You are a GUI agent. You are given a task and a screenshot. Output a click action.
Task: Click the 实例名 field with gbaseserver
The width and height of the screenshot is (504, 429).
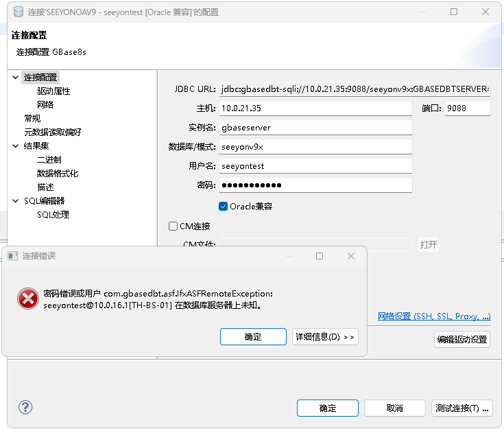315,128
